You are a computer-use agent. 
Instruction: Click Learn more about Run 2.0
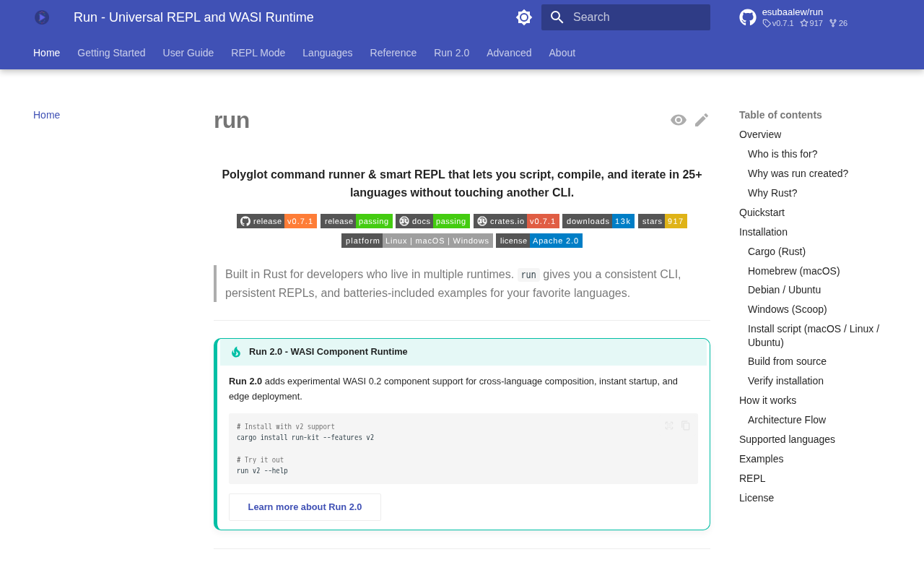(305, 507)
